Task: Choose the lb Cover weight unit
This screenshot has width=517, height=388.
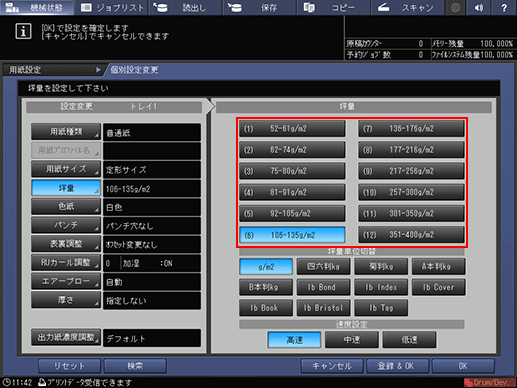Action: (438, 287)
